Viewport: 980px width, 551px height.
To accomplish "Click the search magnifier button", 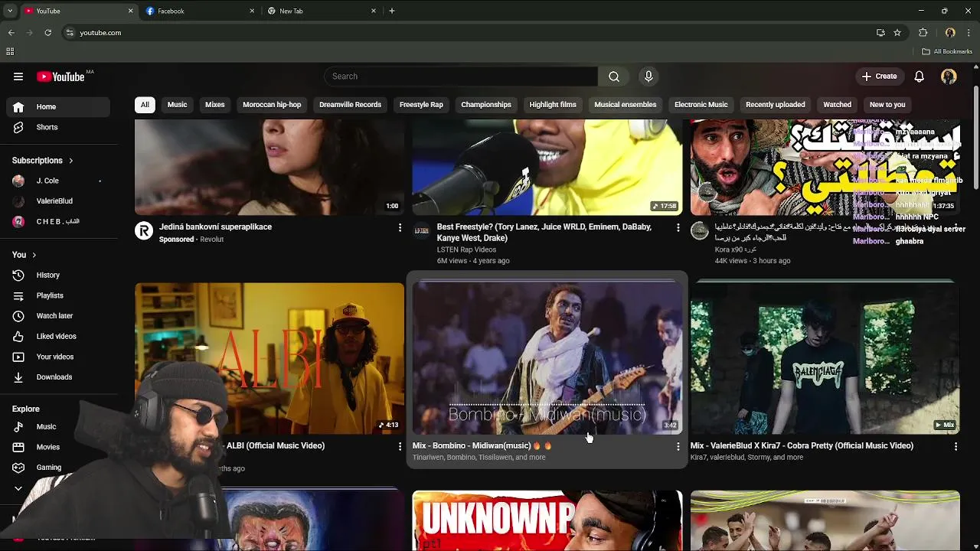I will [614, 77].
